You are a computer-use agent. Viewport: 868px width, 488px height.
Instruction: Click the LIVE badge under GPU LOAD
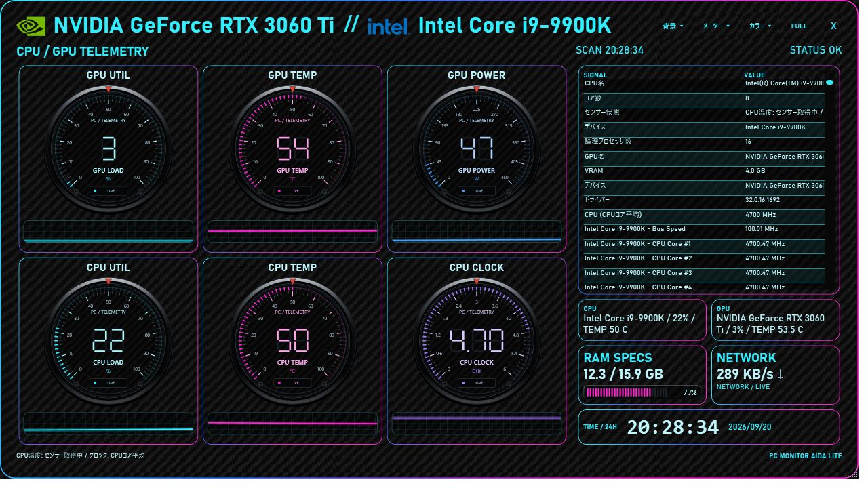(x=108, y=191)
